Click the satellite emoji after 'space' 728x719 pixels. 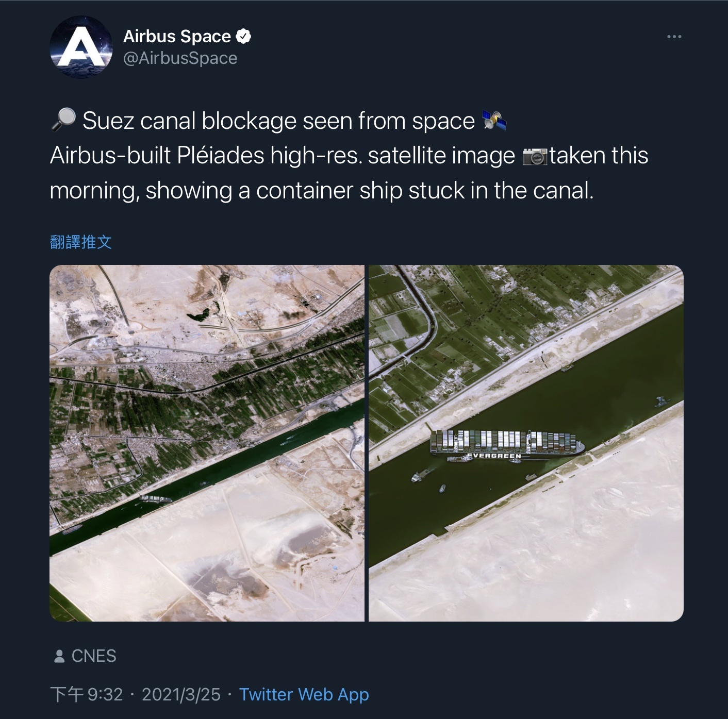tap(494, 121)
